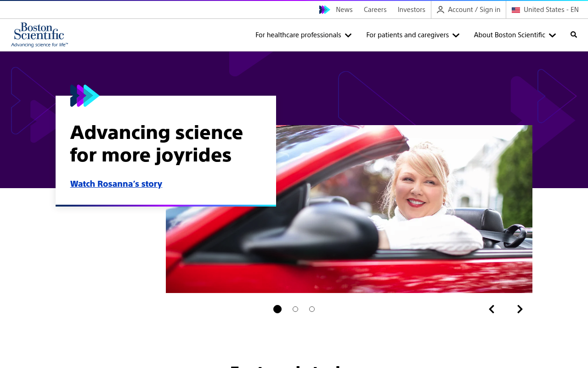This screenshot has width=588, height=368.
Task: Click the United States flag icon
Action: click(516, 10)
